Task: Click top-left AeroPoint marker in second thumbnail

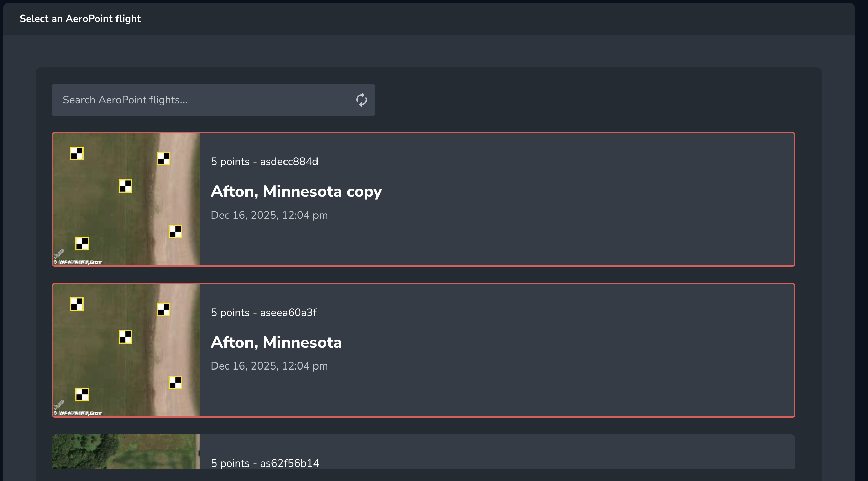Action: click(77, 304)
